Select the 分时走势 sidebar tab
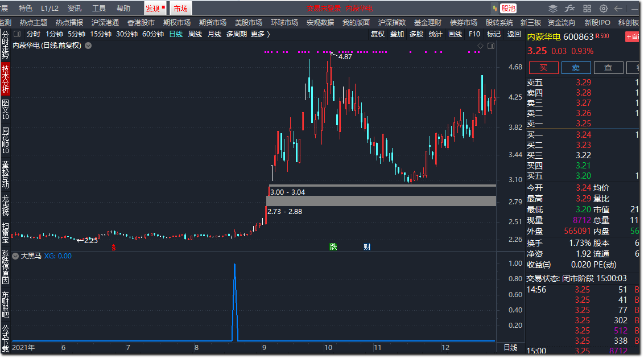This screenshot has height=358, width=644. (x=5, y=45)
